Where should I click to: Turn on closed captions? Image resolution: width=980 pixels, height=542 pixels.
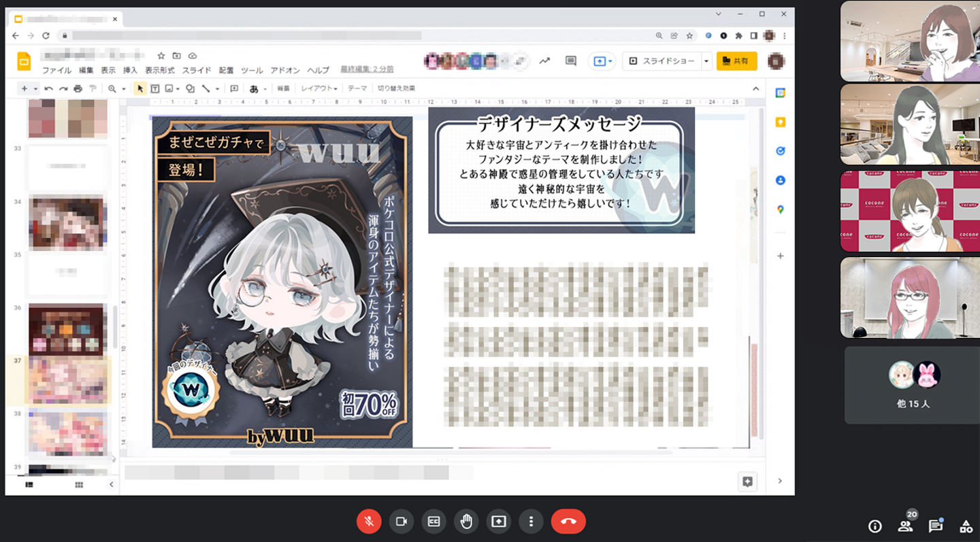434,521
